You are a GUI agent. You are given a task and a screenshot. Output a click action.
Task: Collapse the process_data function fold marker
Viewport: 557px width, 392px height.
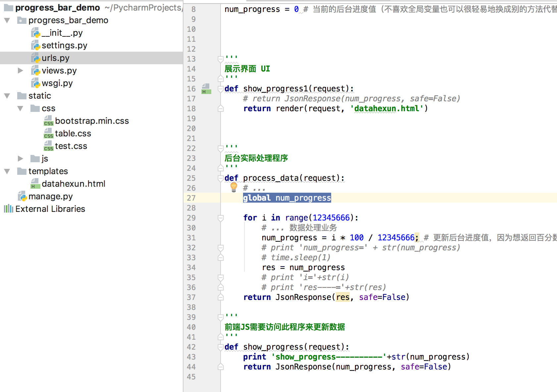click(x=220, y=178)
